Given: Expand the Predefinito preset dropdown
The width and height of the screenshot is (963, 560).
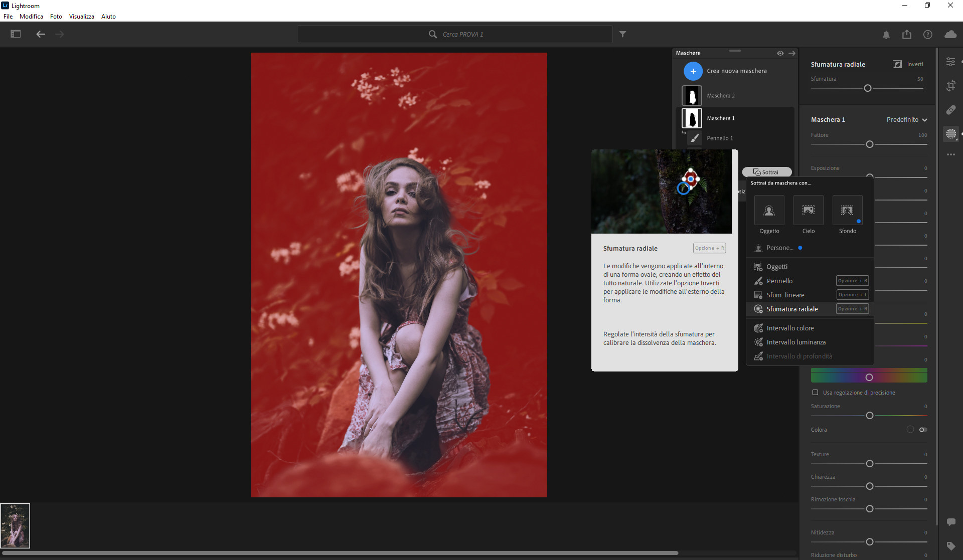Looking at the screenshot, I should (x=907, y=120).
